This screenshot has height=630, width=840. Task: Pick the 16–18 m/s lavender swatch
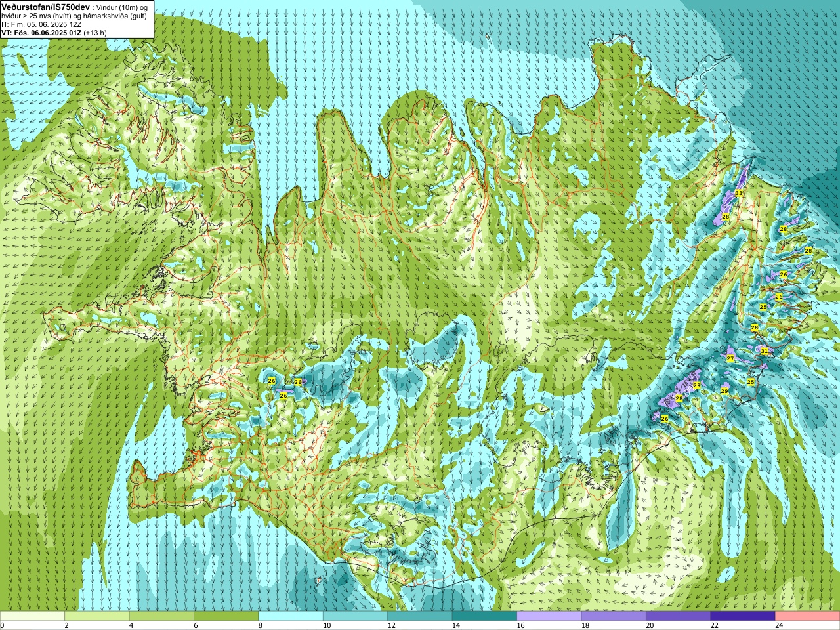(549, 616)
